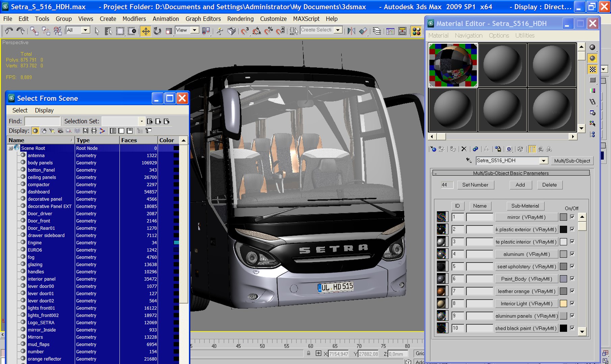The height and width of the screenshot is (364, 611).
Task: Open the View reference coordinate dropdown
Action: tap(195, 30)
